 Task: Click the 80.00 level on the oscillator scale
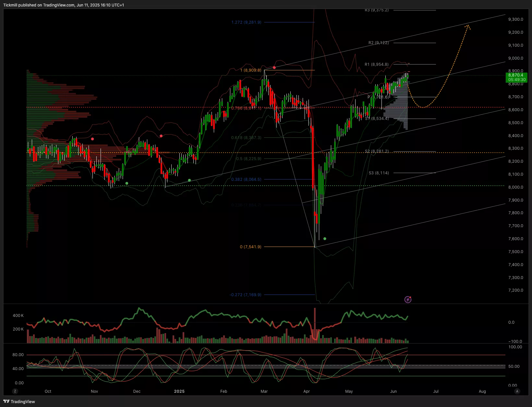18,355
